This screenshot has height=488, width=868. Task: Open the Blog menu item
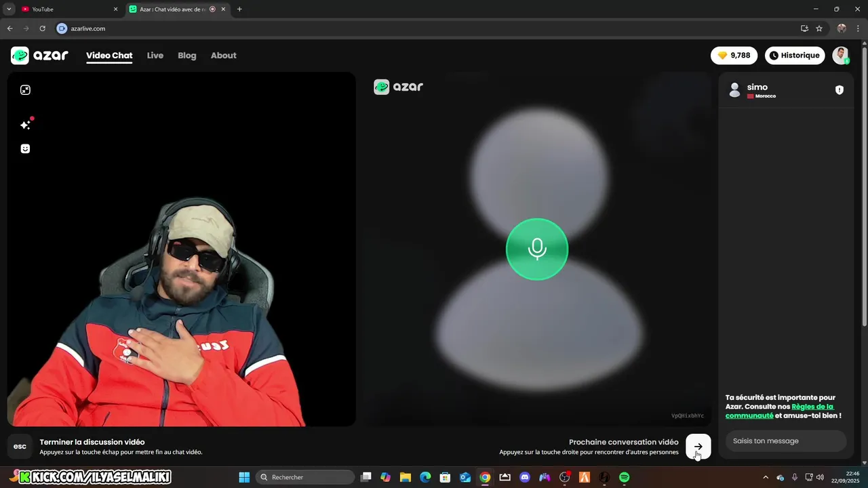pyautogui.click(x=187, y=56)
